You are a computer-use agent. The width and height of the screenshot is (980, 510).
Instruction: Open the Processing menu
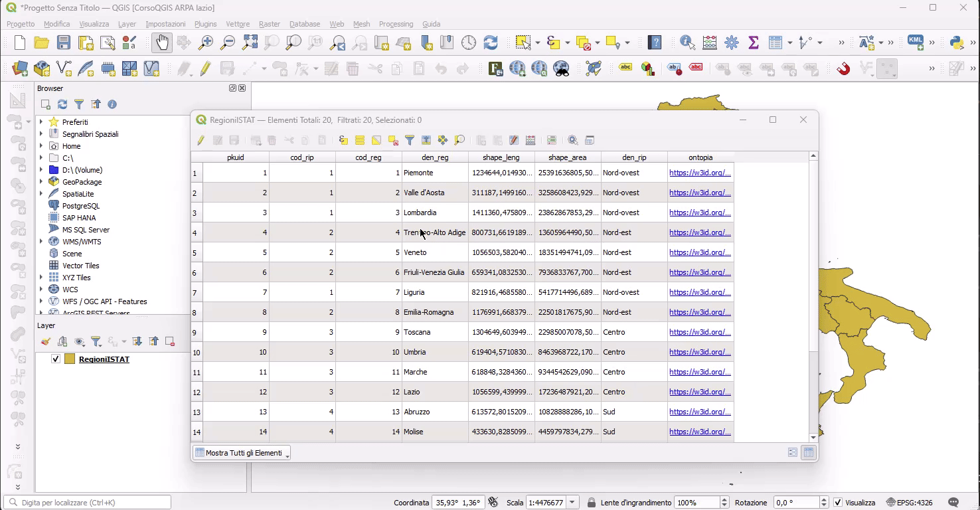[396, 24]
